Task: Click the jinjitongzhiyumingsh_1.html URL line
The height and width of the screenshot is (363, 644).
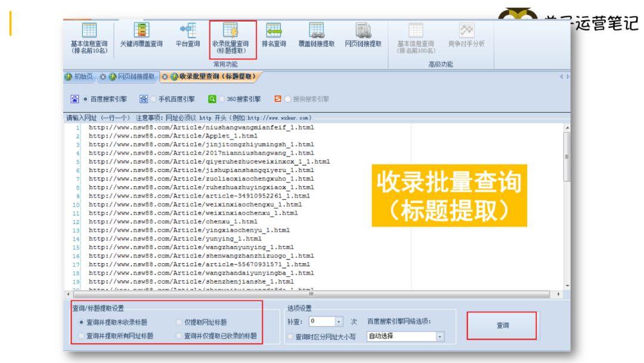Action: click(x=201, y=144)
